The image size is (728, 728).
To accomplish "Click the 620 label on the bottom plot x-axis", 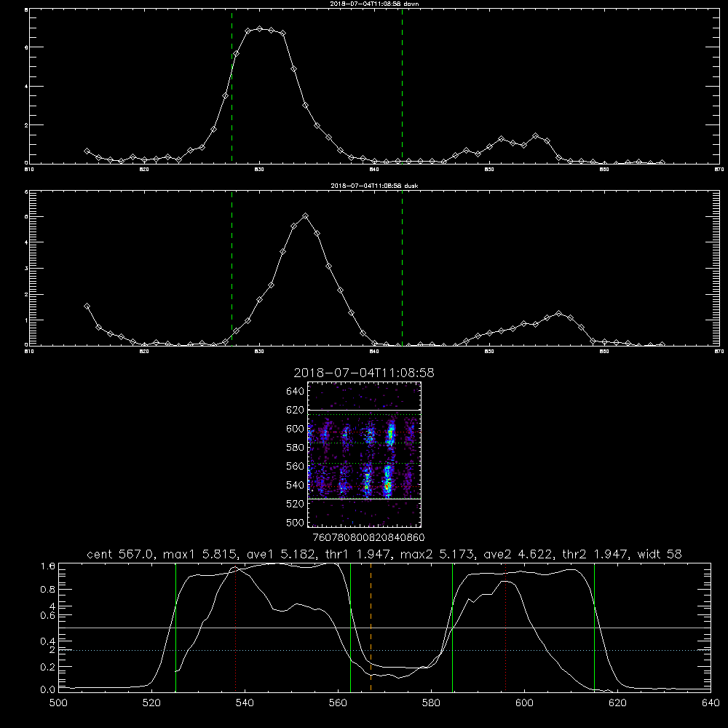I will 617,703.
